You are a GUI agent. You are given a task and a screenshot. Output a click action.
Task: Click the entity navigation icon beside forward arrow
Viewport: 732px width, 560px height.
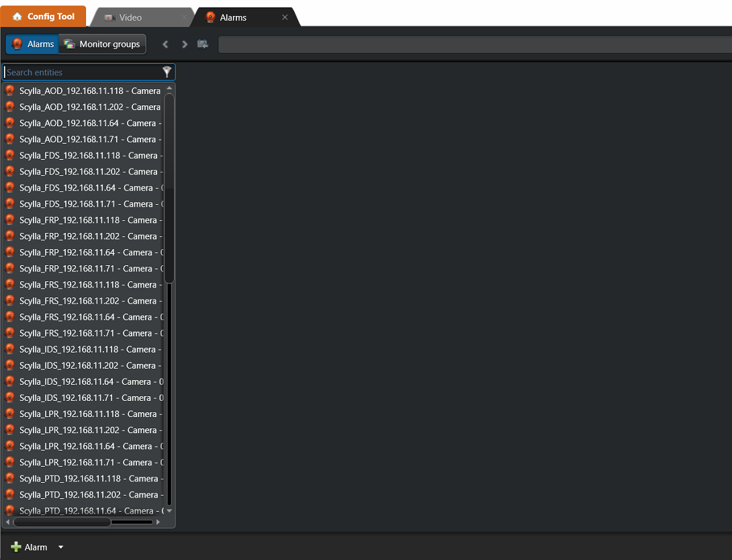202,44
